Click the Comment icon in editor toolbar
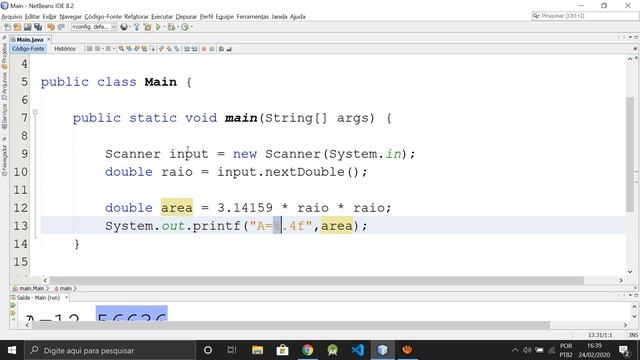The width and height of the screenshot is (640, 360). tap(221, 49)
